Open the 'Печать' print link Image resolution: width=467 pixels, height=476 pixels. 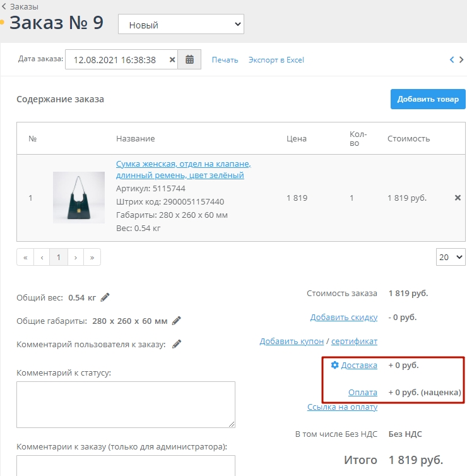[x=225, y=60]
